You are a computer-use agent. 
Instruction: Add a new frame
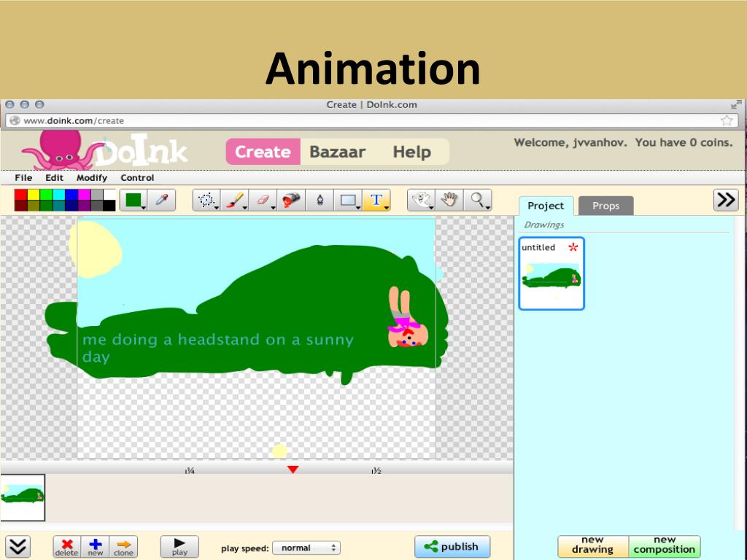point(96,547)
